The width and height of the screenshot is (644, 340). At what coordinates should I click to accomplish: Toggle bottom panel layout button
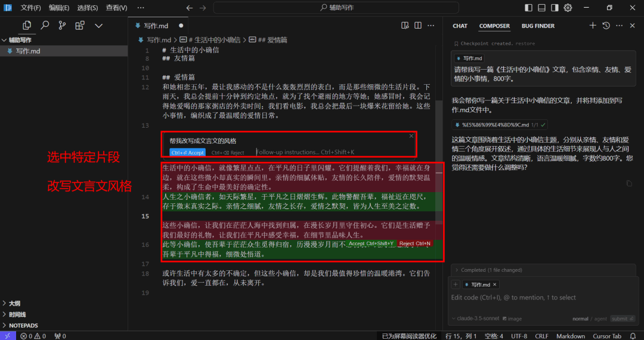pyautogui.click(x=541, y=8)
